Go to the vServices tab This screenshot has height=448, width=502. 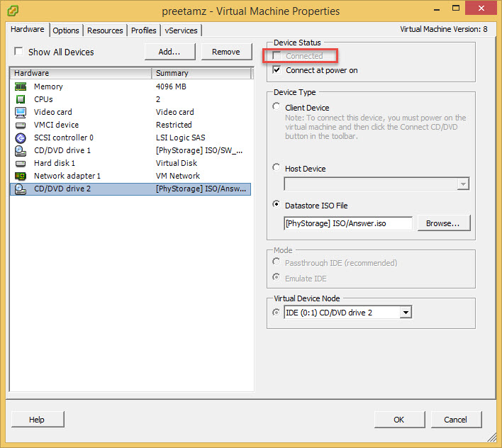click(x=182, y=30)
